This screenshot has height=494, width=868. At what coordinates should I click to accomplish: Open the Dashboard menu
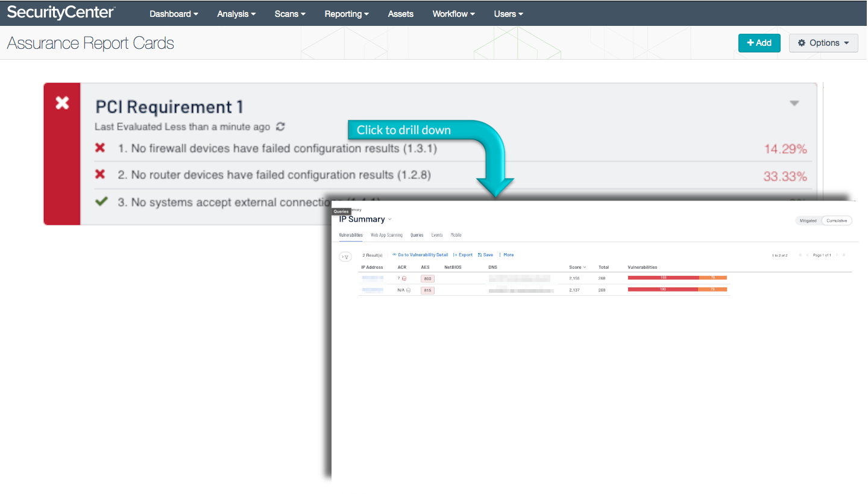pyautogui.click(x=174, y=14)
